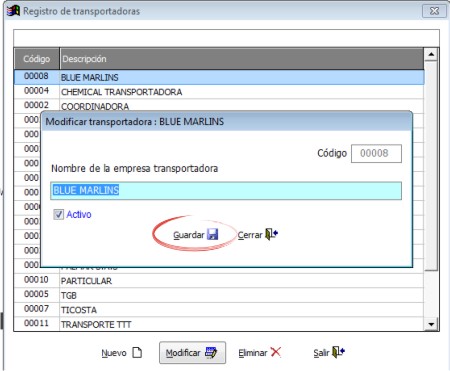This screenshot has width=450, height=371.
Task: Click code cell 00007
Action: [x=37, y=309]
